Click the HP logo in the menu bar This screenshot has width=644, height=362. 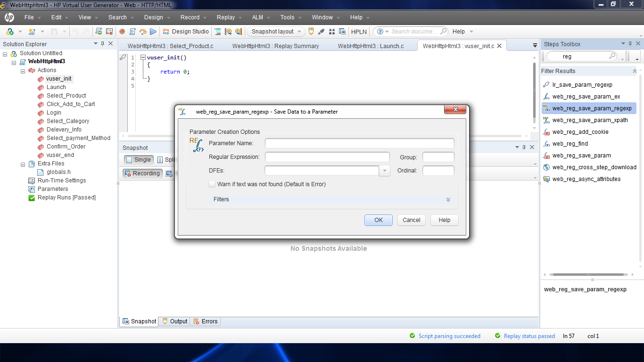point(9,17)
